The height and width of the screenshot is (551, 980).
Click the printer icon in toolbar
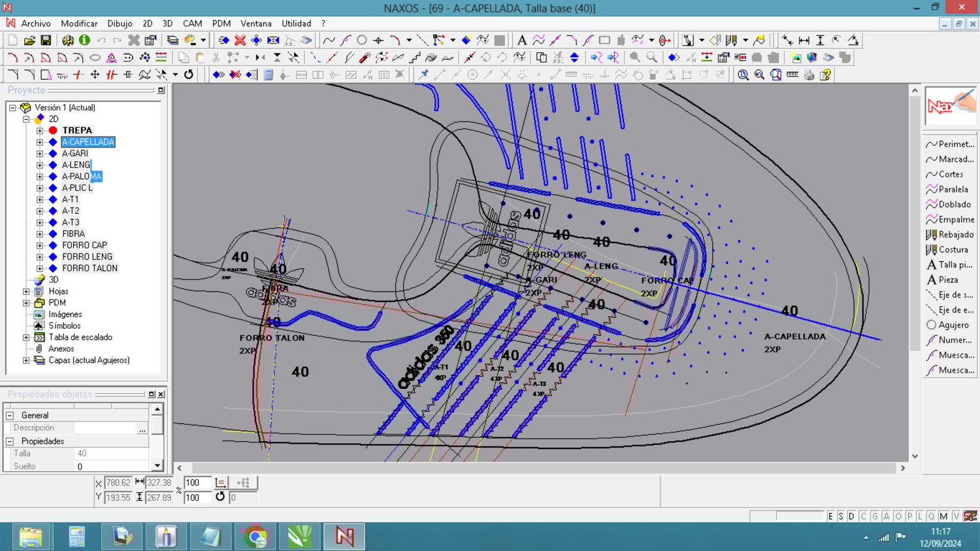tap(809, 75)
